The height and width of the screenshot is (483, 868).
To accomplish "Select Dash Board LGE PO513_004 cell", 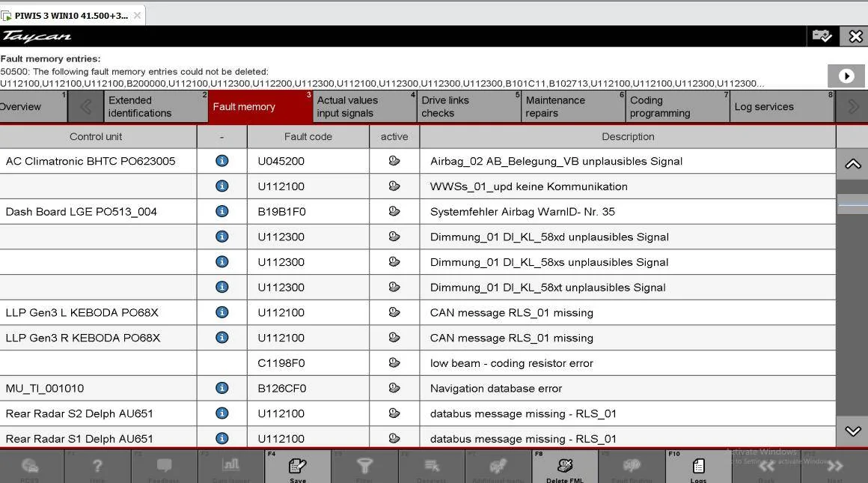I will [x=98, y=211].
